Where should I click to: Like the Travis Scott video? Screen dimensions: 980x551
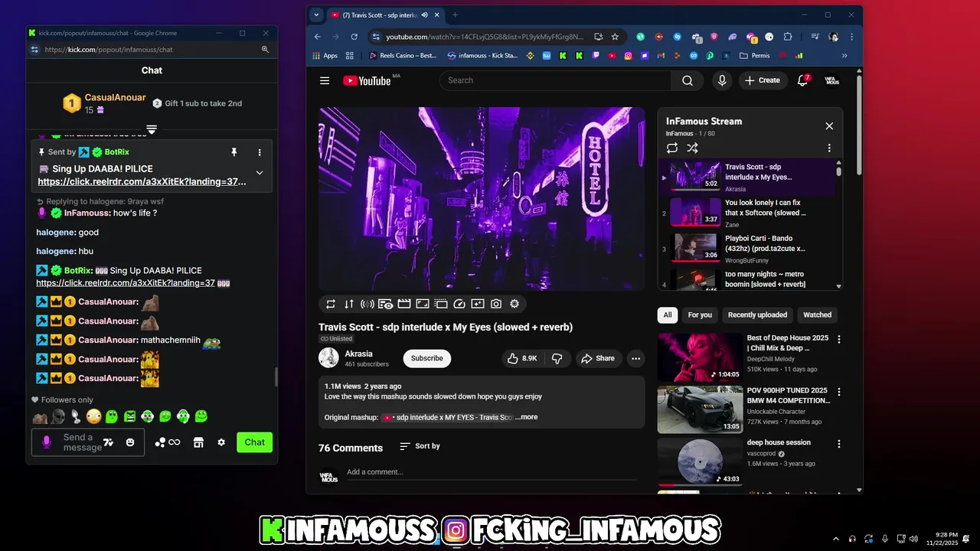point(522,358)
